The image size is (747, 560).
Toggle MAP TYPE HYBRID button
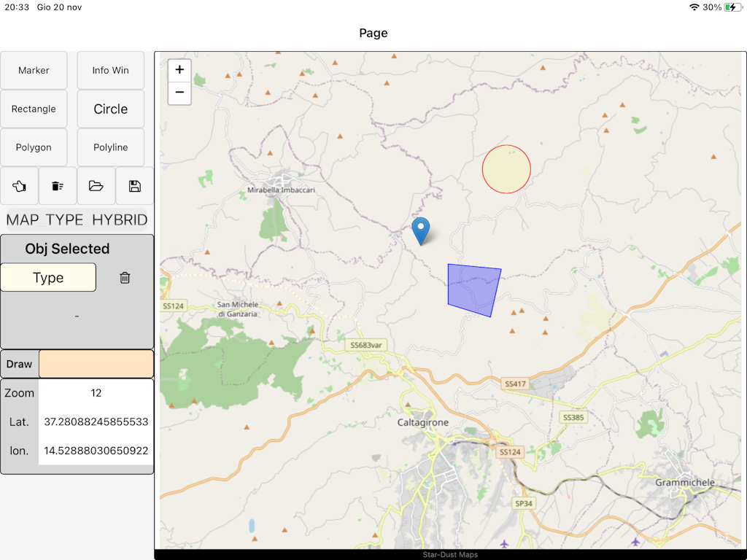point(77,219)
